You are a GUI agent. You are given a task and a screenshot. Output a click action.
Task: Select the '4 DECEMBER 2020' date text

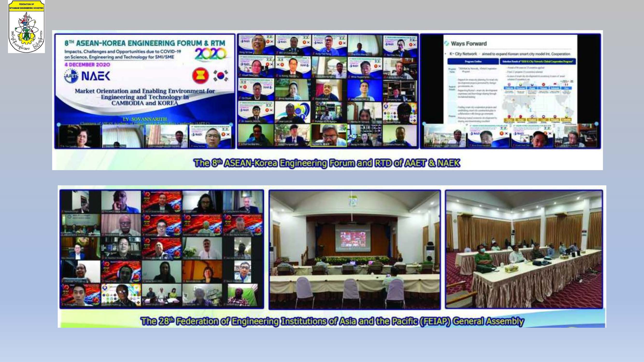point(87,65)
